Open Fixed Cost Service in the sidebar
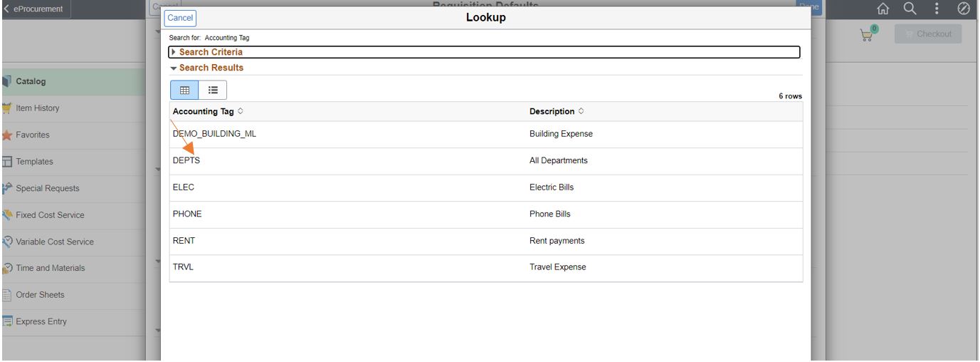Screen dimensions: 980x362 73,215
